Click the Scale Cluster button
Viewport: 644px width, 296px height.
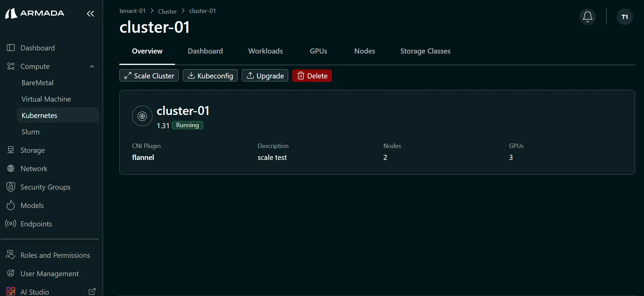149,76
